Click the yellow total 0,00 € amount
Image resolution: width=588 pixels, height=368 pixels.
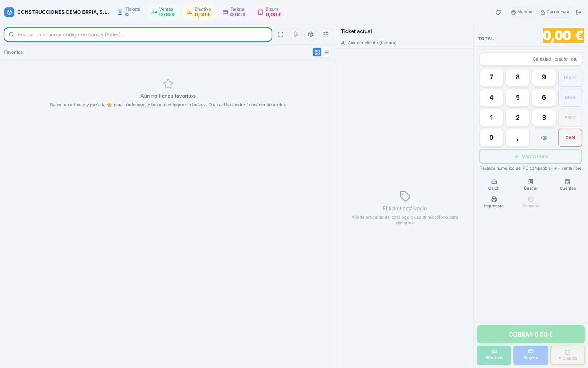(563, 36)
